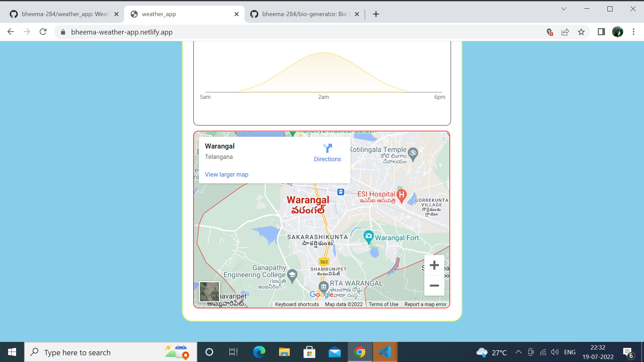Open weather widget showing 27°C
The height and width of the screenshot is (362, 644).
491,352
